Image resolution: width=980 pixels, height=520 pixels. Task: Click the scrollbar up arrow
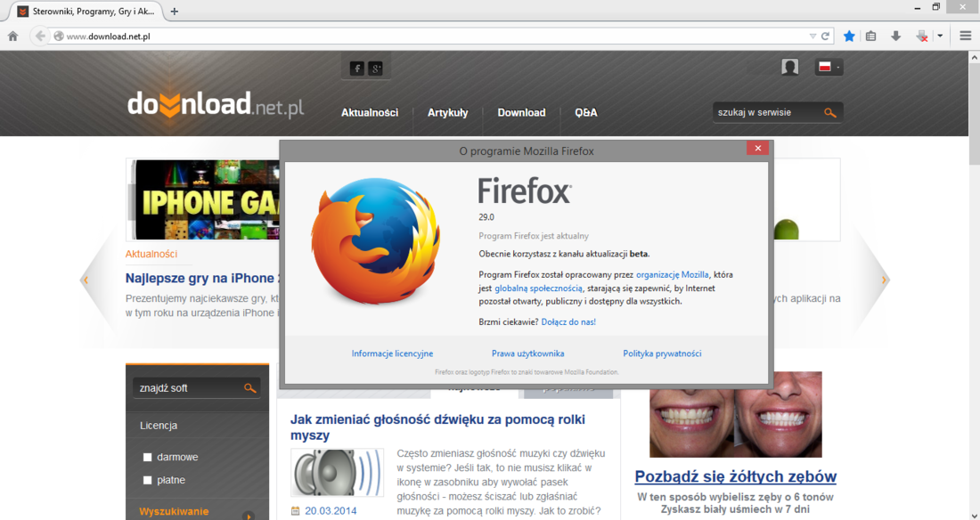pos(974,57)
